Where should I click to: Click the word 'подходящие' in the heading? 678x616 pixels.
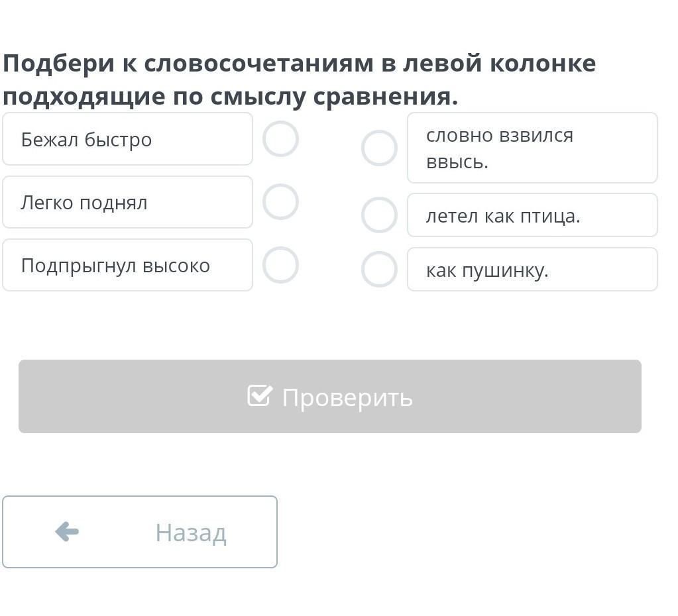84,97
